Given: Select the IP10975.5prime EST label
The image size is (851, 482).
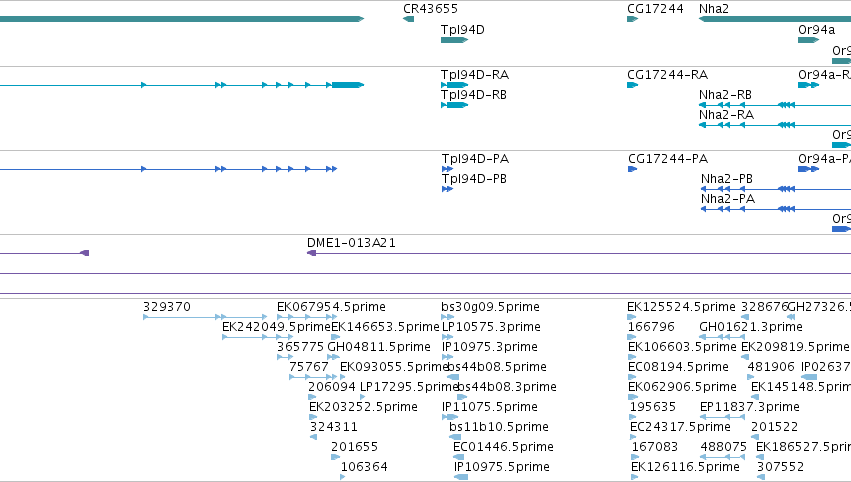Looking at the screenshot, I should click(x=501, y=467).
